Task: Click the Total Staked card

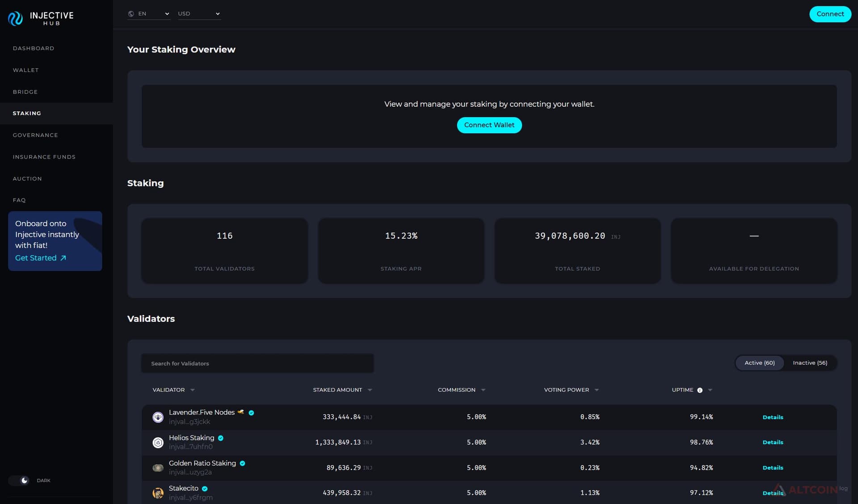Action: [x=577, y=251]
